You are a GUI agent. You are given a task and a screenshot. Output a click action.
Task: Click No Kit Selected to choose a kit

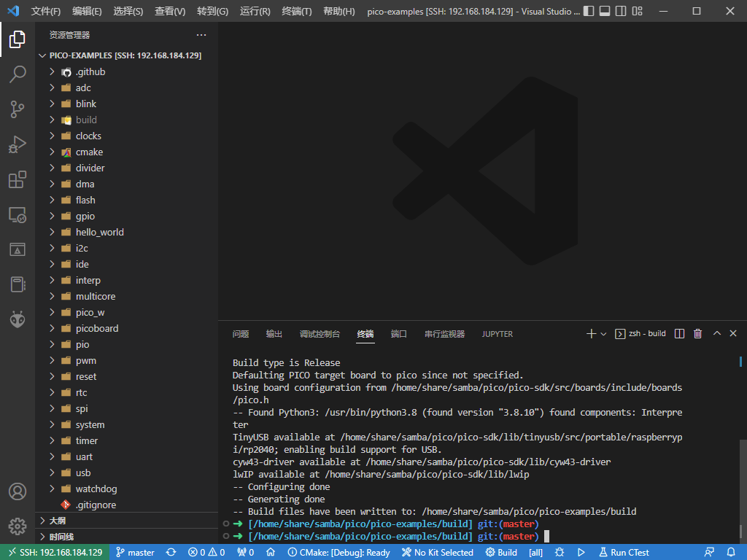click(437, 552)
